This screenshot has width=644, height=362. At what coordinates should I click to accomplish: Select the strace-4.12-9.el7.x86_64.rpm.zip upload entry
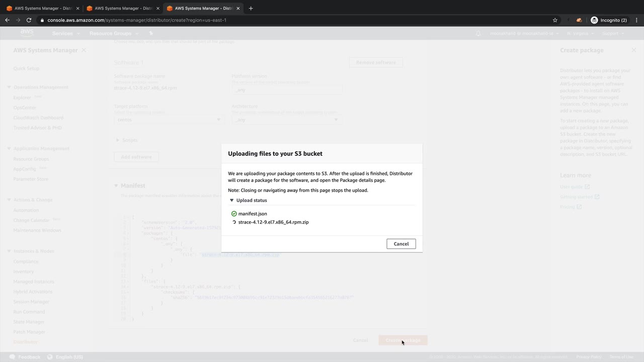273,222
